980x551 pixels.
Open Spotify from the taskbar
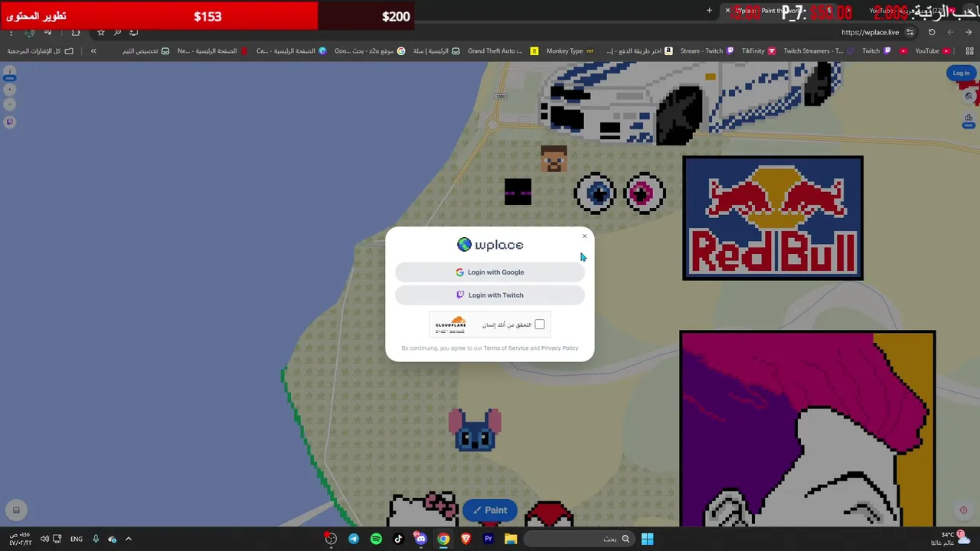[x=376, y=539]
